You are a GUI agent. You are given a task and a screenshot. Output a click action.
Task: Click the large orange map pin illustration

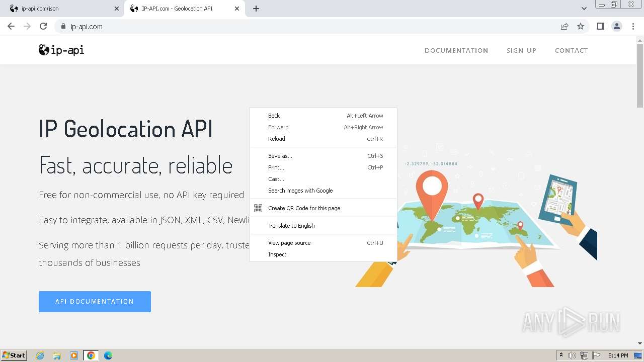[432, 196]
